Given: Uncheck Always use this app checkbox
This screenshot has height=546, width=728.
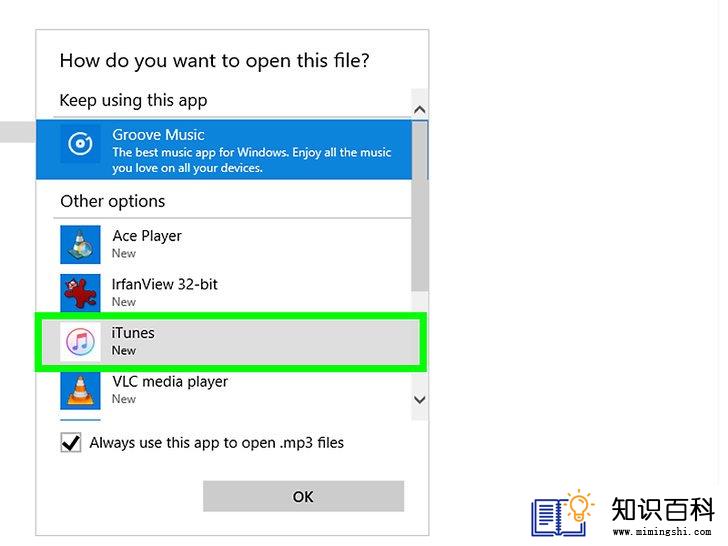Looking at the screenshot, I should click(x=71, y=442).
